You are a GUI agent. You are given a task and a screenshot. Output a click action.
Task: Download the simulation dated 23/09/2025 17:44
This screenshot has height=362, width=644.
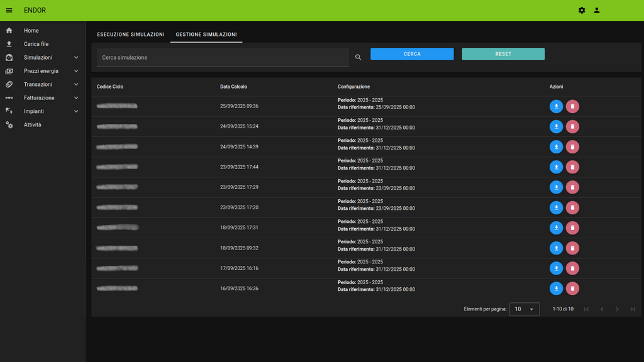pyautogui.click(x=556, y=167)
